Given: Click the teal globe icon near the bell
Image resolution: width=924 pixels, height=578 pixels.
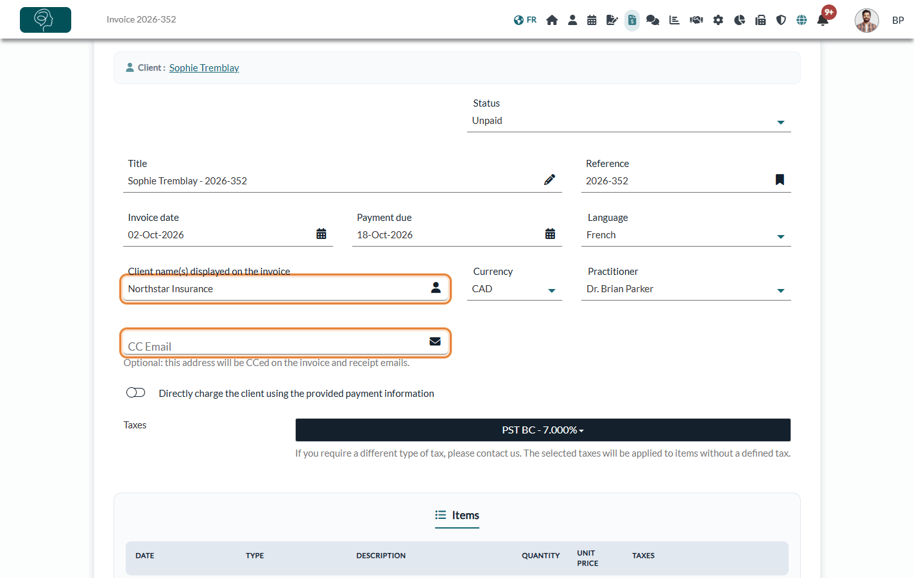Looking at the screenshot, I should click(801, 20).
